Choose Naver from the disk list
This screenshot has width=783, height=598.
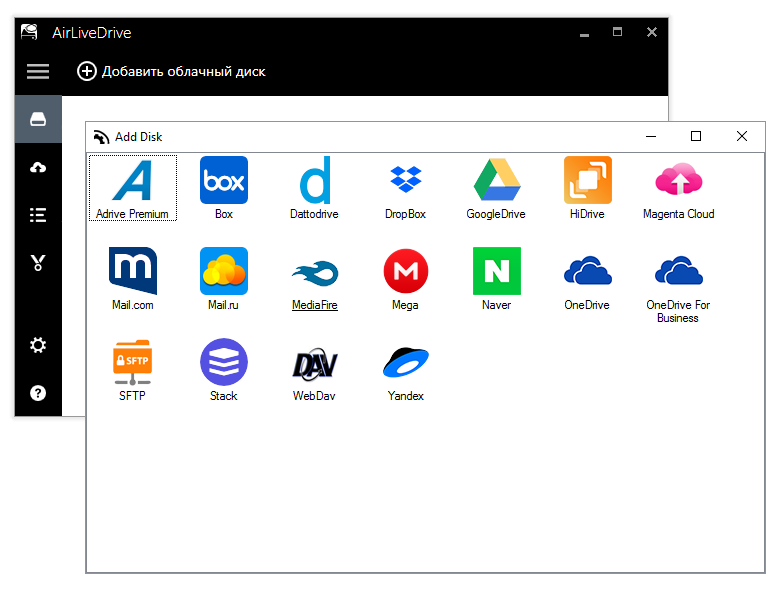pyautogui.click(x=496, y=272)
